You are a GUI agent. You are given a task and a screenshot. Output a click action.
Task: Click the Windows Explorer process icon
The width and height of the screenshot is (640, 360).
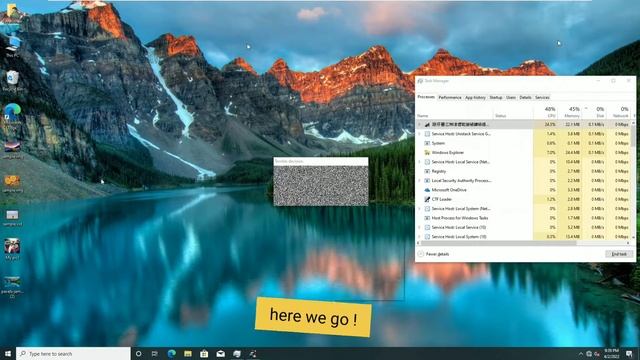[427, 152]
